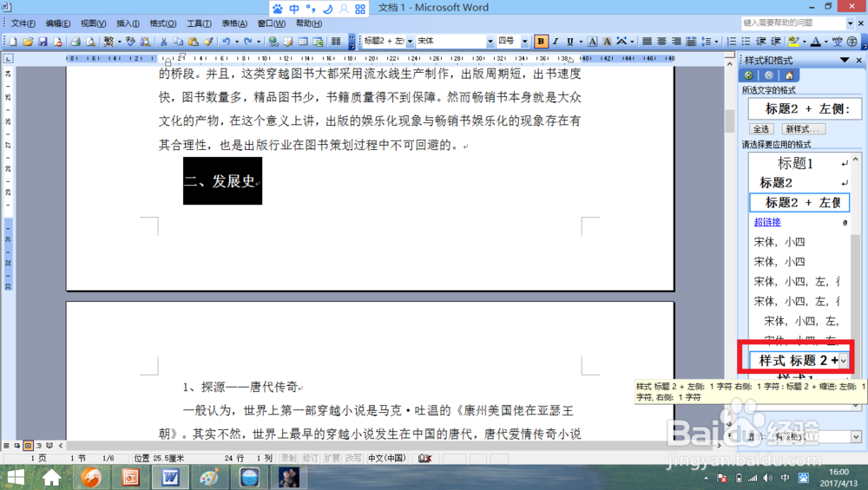This screenshot has width=868, height=490.
Task: Click the font color A swatch
Action: tap(816, 42)
